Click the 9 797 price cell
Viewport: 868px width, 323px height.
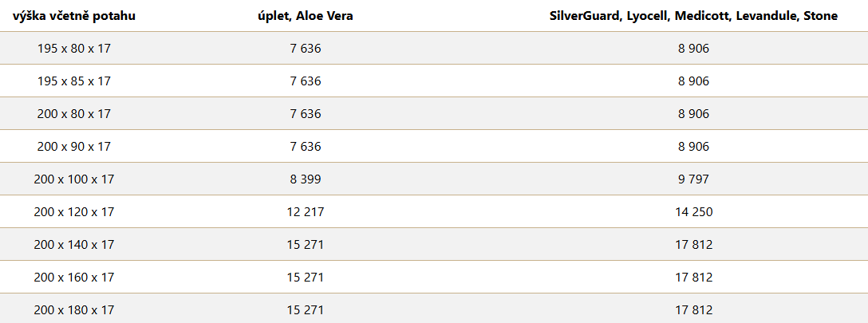pos(693,179)
